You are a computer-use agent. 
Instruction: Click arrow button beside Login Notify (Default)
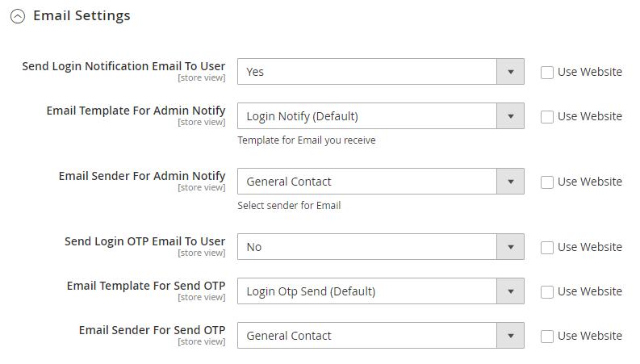[510, 116]
